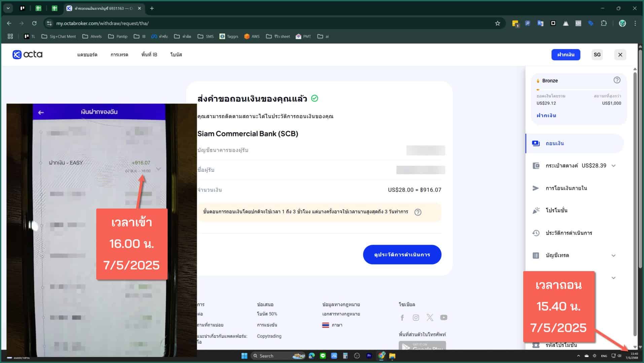Open การแข่งขัน footer link

tap(267, 325)
